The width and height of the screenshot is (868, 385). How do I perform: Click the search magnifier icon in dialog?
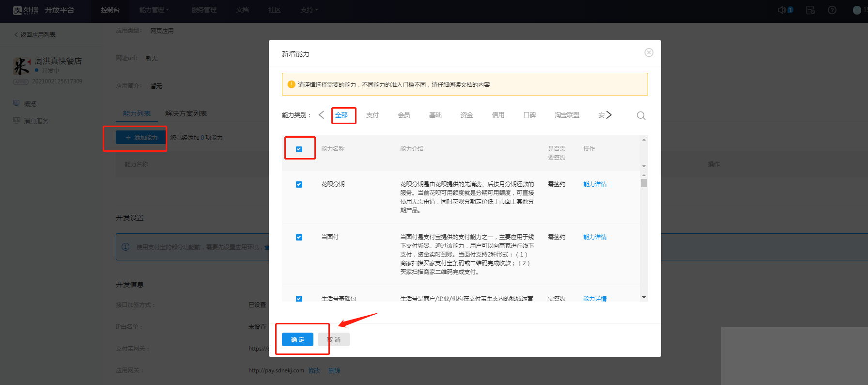click(x=641, y=115)
